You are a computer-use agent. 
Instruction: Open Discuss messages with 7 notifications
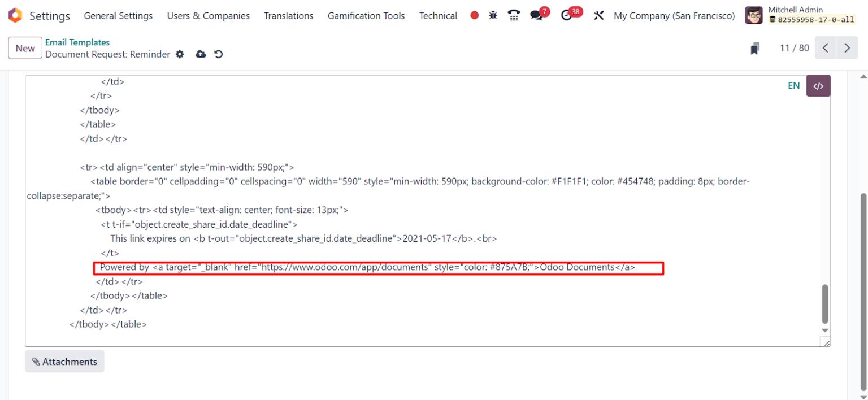coord(535,15)
